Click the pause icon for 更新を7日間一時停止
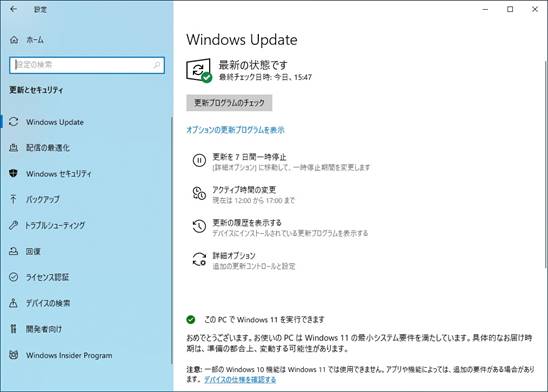Image resolution: width=548 pixels, height=392 pixels. [x=199, y=161]
